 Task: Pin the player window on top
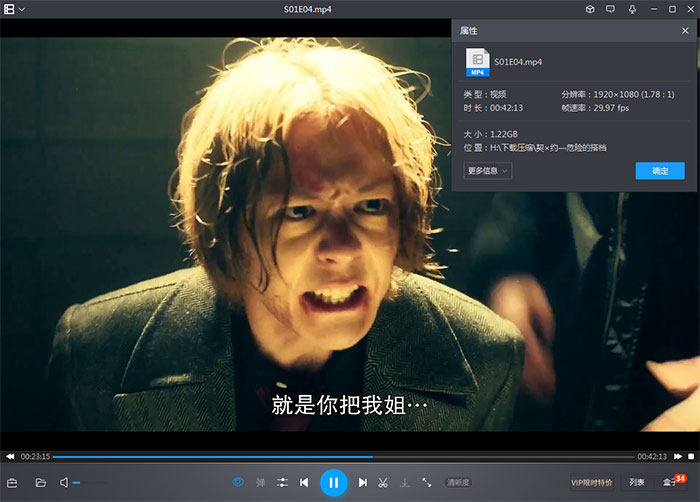tap(632, 9)
